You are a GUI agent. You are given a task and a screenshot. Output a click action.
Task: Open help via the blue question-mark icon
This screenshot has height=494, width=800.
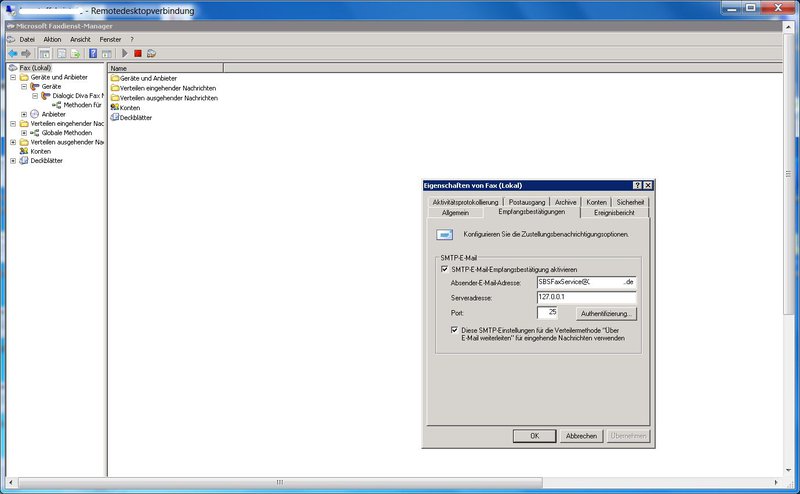pyautogui.click(x=93, y=54)
